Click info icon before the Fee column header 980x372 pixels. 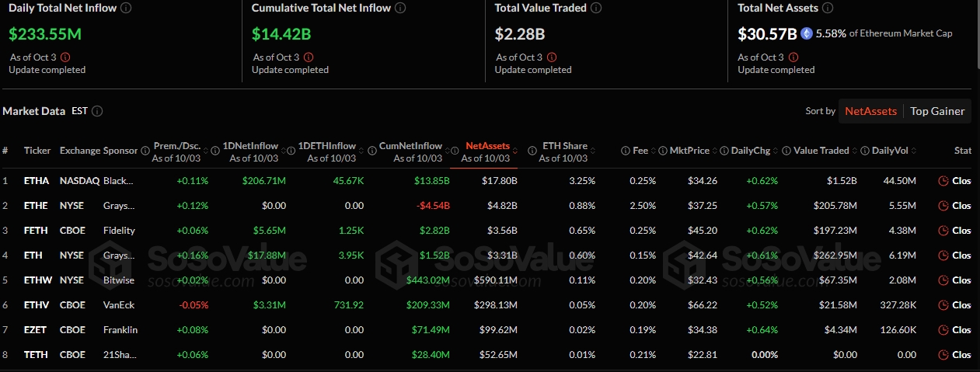coord(626,151)
